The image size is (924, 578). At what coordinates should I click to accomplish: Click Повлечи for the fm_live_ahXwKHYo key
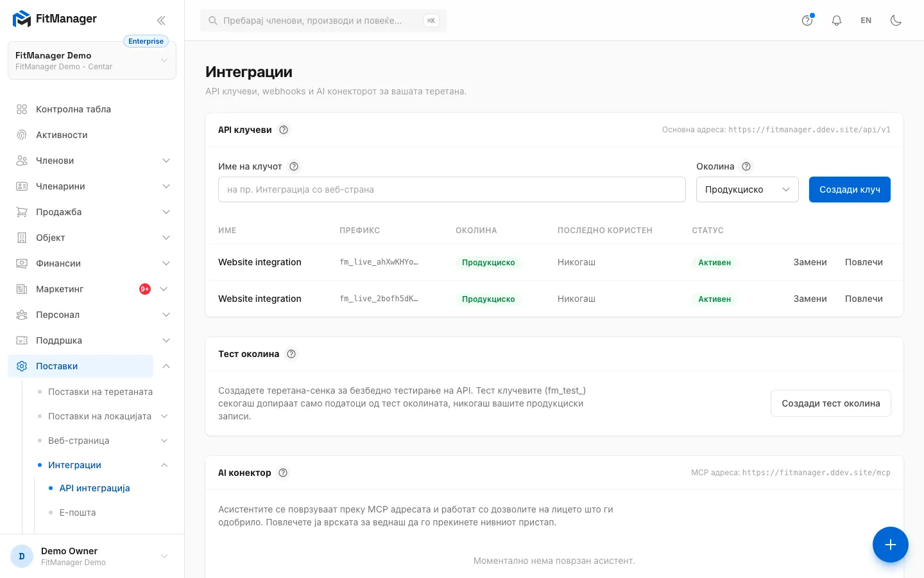point(864,262)
